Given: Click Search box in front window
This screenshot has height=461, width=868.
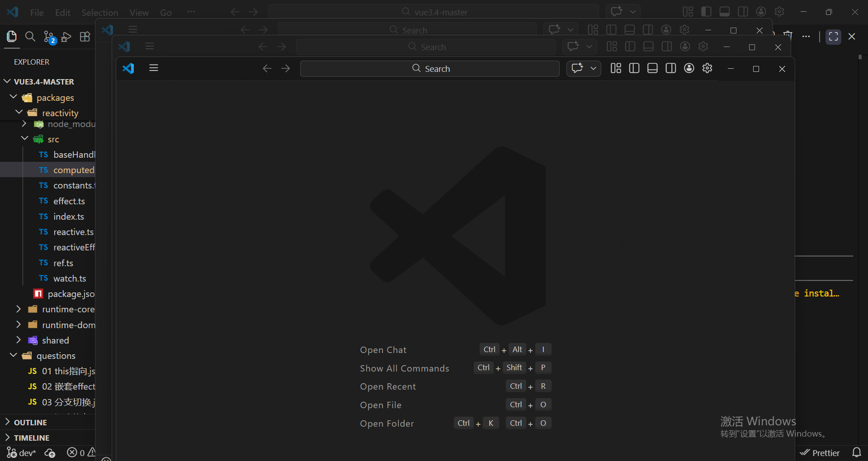Looking at the screenshot, I should [x=430, y=68].
